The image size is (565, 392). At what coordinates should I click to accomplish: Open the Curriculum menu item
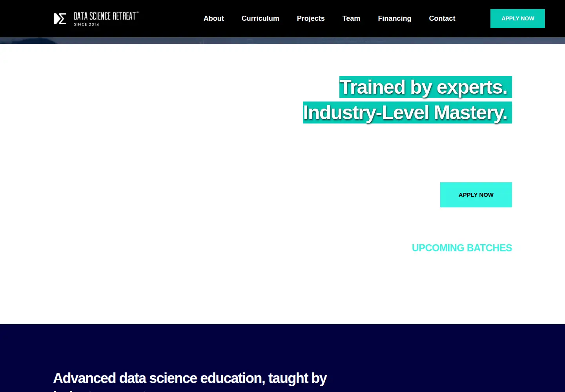coord(260,18)
